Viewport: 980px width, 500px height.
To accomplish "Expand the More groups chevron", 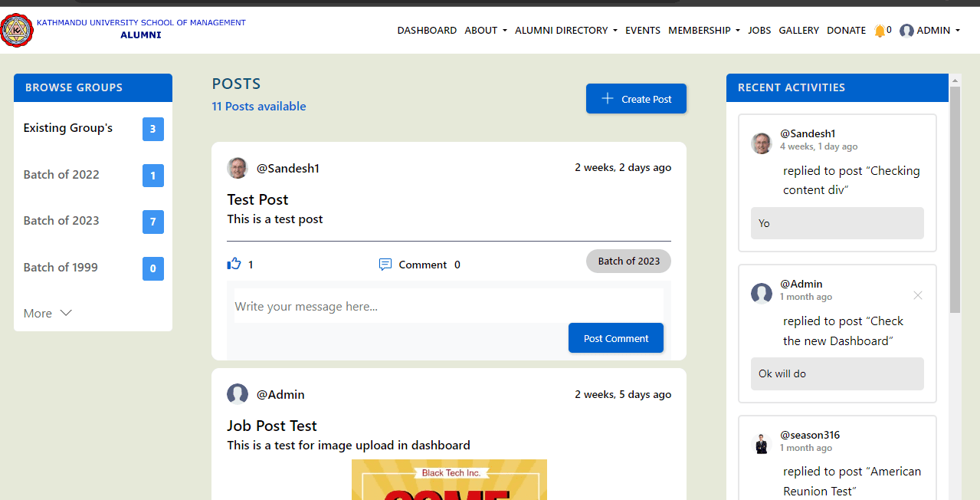I will (66, 313).
